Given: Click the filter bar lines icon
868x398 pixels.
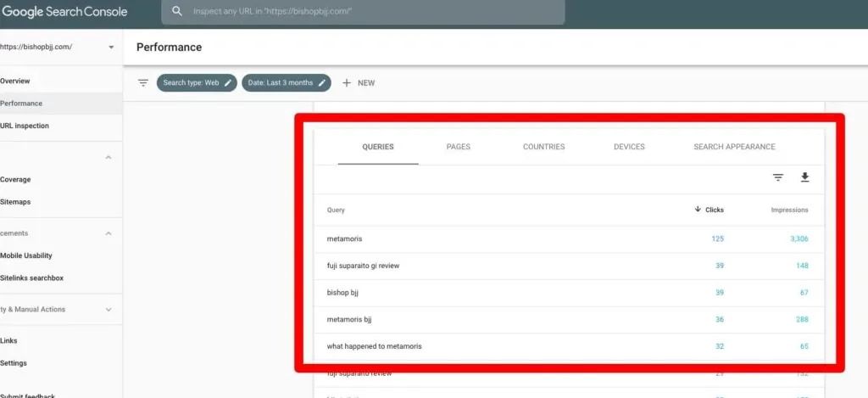Looking at the screenshot, I should click(x=143, y=83).
